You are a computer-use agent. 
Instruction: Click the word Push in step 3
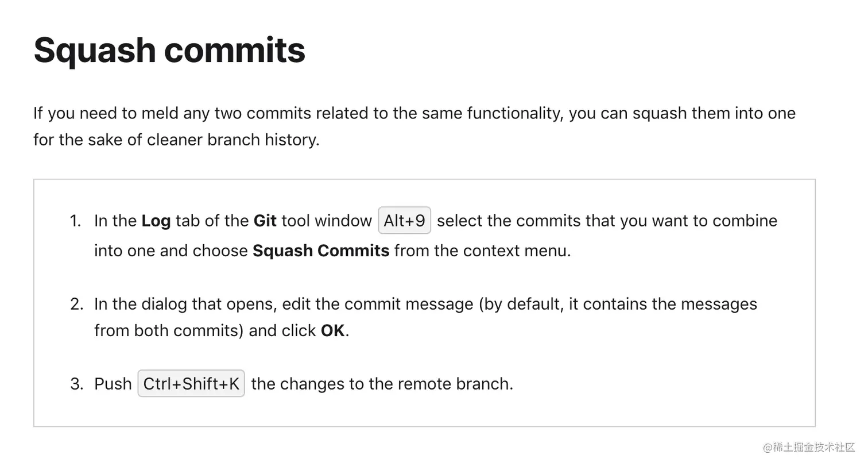[113, 384]
